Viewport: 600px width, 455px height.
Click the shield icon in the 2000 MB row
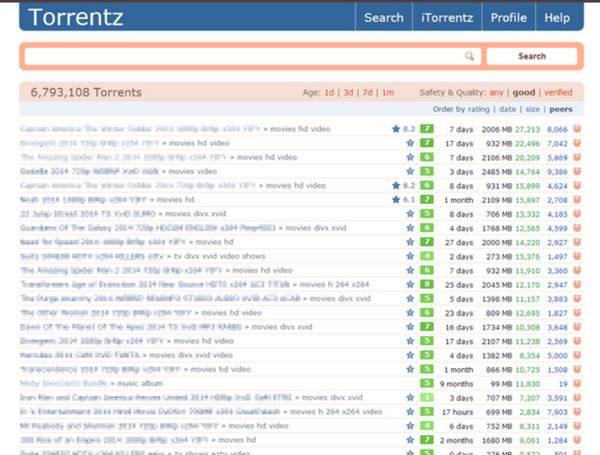point(577,242)
